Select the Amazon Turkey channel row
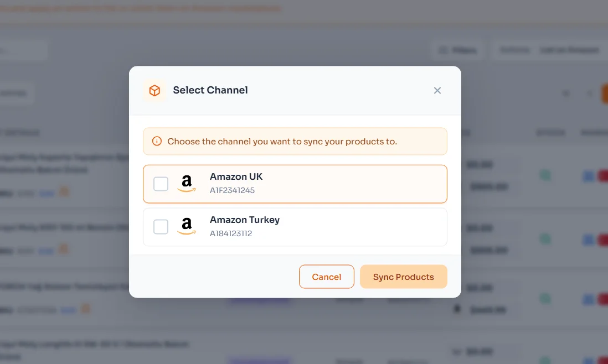This screenshot has width=608, height=364. coord(295,226)
